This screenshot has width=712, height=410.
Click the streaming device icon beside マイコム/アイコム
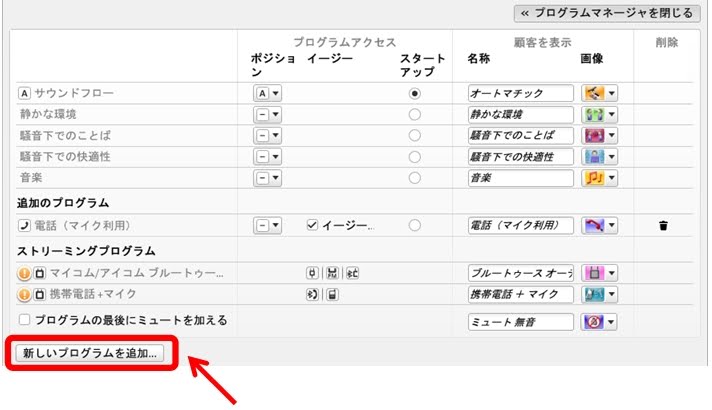point(40,273)
